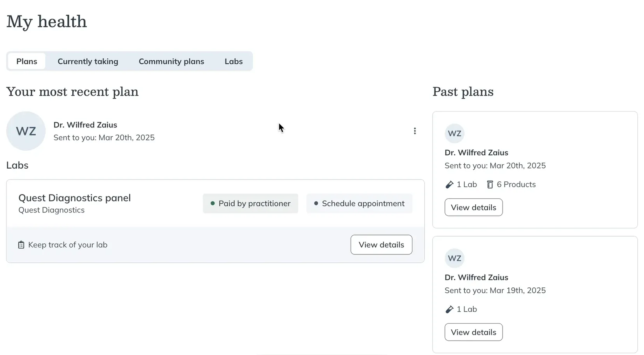Image resolution: width=644 pixels, height=355 pixels.
Task: Click the Quest Diagnostics panel title
Action: [x=75, y=198]
